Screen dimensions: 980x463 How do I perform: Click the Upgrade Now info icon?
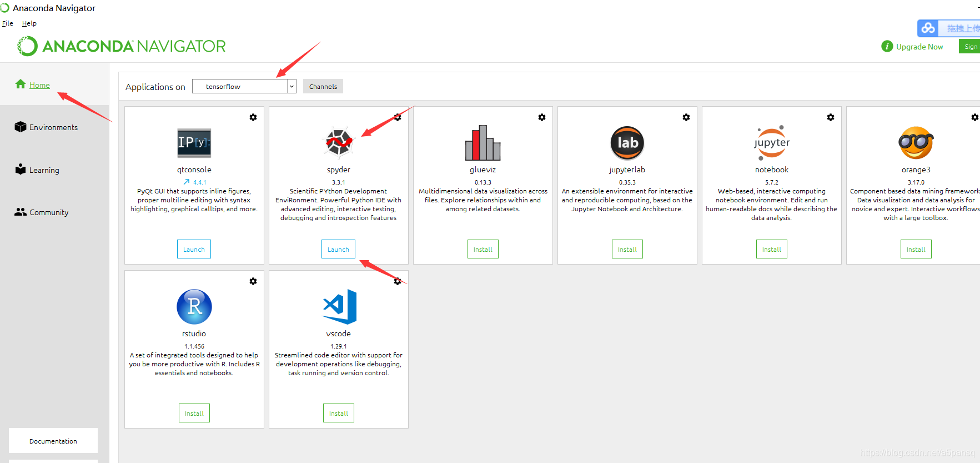click(887, 46)
